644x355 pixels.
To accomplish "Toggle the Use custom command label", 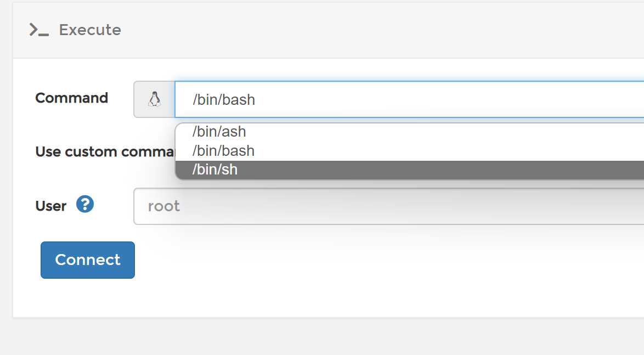I will [x=105, y=151].
